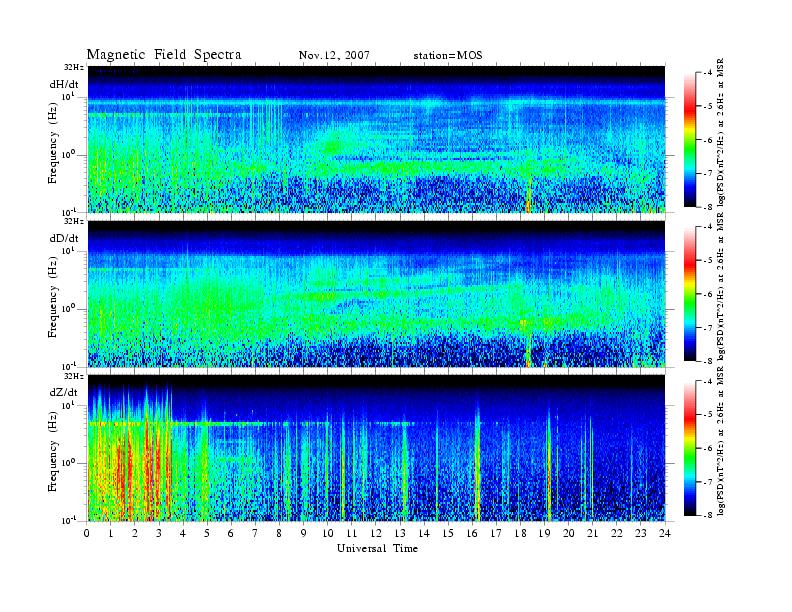The image size is (792, 612).
Task: Click the time axis tick label 22
Action: 617,533
